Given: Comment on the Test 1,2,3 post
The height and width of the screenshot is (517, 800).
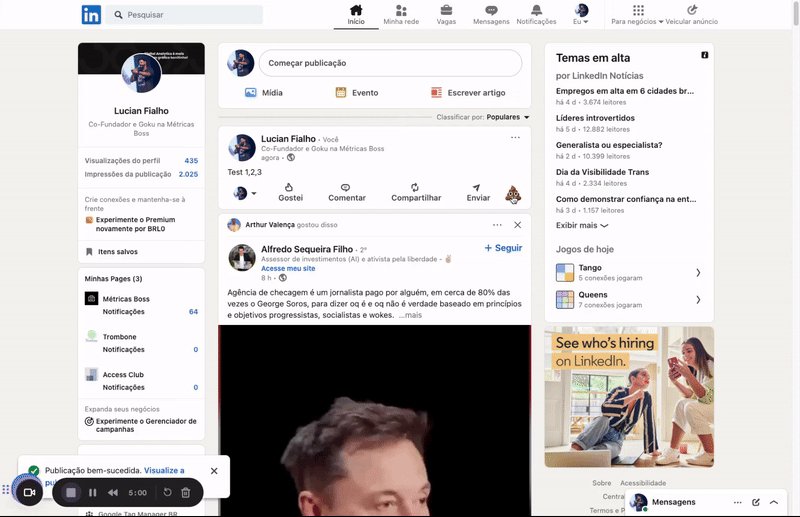Looking at the screenshot, I should click(x=347, y=192).
